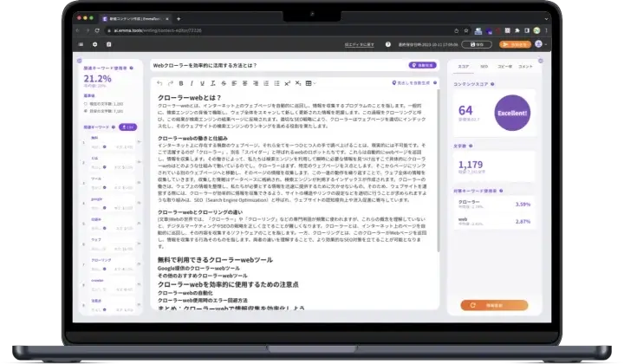This screenshot has width=624, height=364.
Task: Switch to the SEO tab
Action: [484, 65]
